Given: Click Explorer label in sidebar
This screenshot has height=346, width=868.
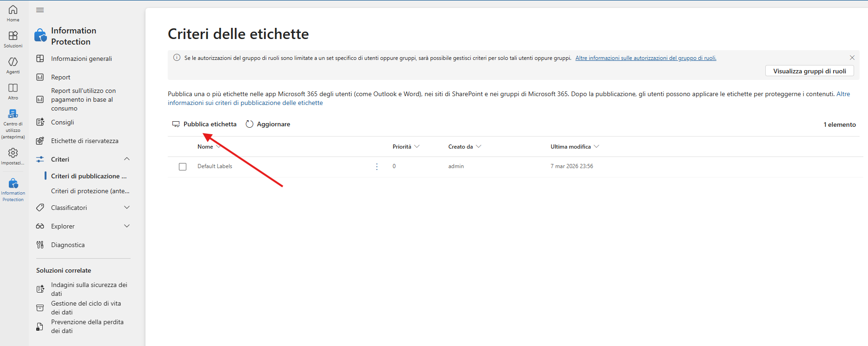Looking at the screenshot, I should pos(63,226).
